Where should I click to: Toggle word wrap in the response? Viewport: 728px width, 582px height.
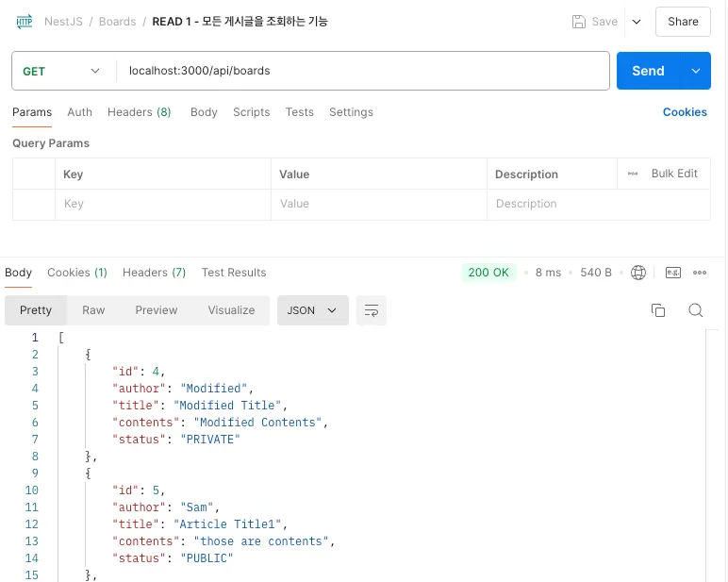[x=372, y=310]
